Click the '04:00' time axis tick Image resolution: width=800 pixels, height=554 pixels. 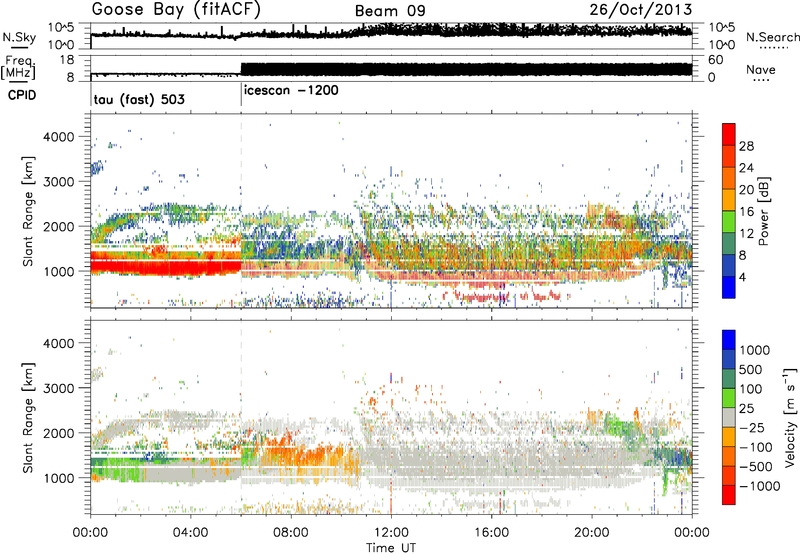[190, 533]
